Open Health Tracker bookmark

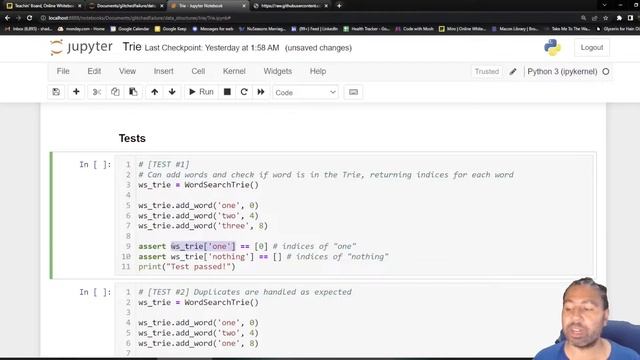coord(367,29)
